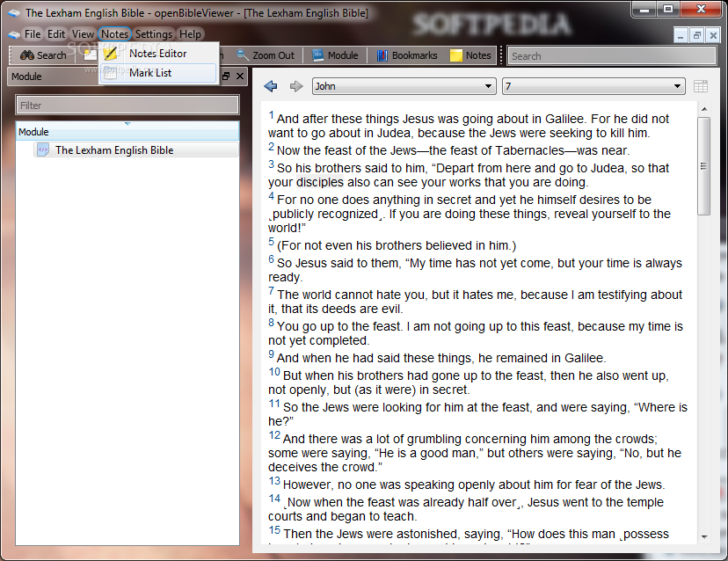Open the Settings menu
The height and width of the screenshot is (561, 728).
154,34
